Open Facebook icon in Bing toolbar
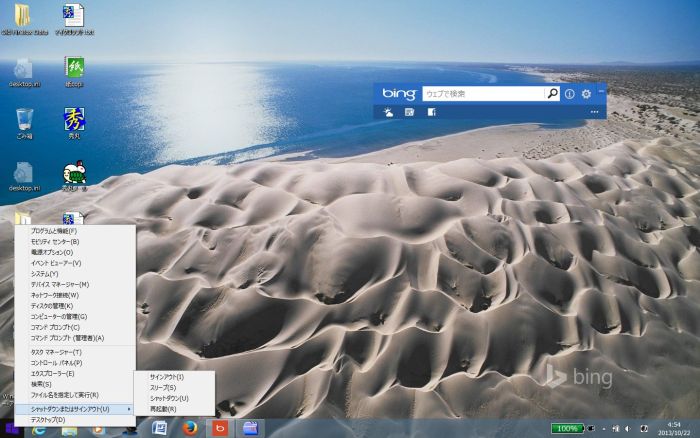Screen dimensions: 700x438 point(431,112)
